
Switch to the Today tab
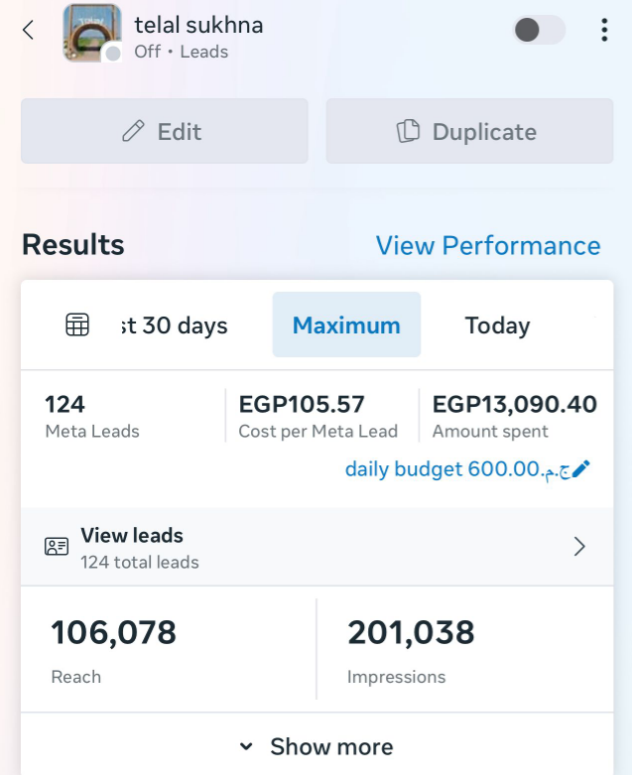[x=497, y=325]
